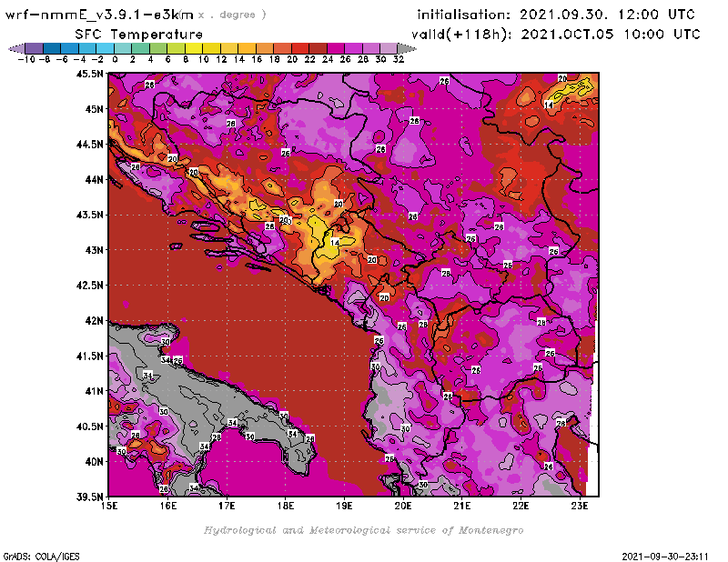Image resolution: width=728 pixels, height=562 pixels.
Task: Click the '41.5N' latitude label
Action: pos(90,356)
